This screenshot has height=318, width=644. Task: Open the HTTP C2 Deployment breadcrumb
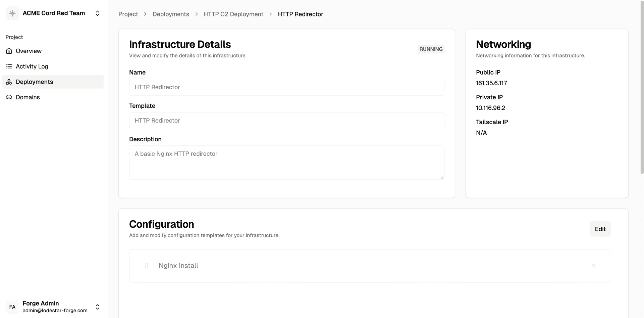tap(233, 14)
